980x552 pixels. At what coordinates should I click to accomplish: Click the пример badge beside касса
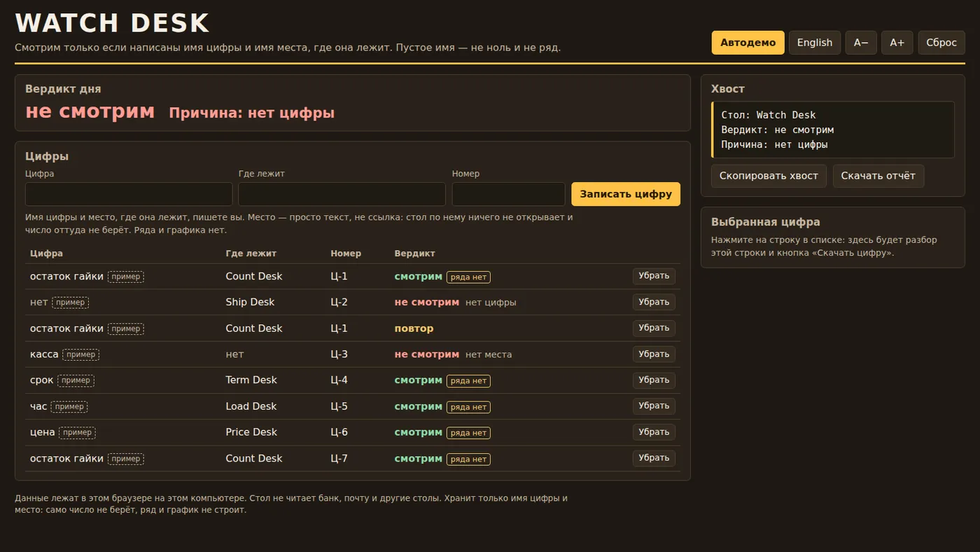[80, 354]
